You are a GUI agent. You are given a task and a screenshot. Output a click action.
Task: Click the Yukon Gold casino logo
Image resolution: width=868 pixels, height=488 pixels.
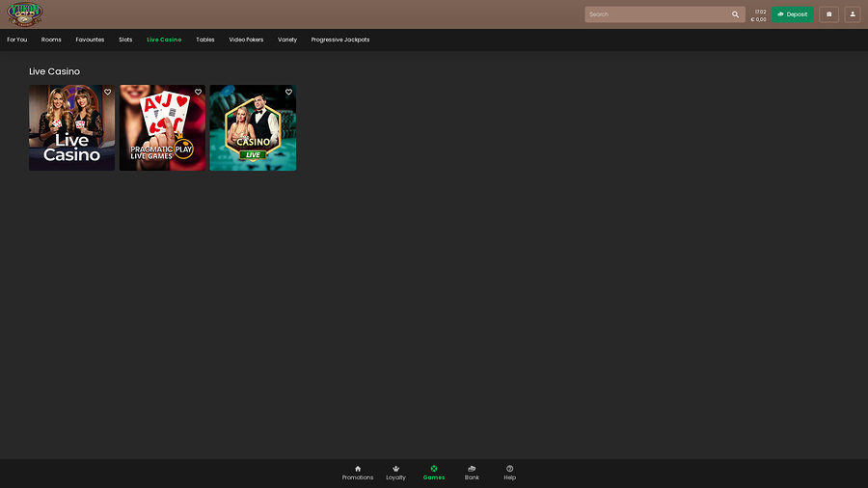[25, 14]
